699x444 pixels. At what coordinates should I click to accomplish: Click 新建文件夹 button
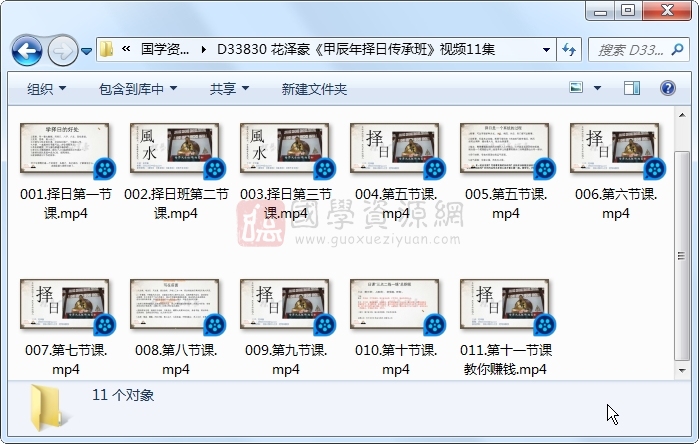(314, 89)
